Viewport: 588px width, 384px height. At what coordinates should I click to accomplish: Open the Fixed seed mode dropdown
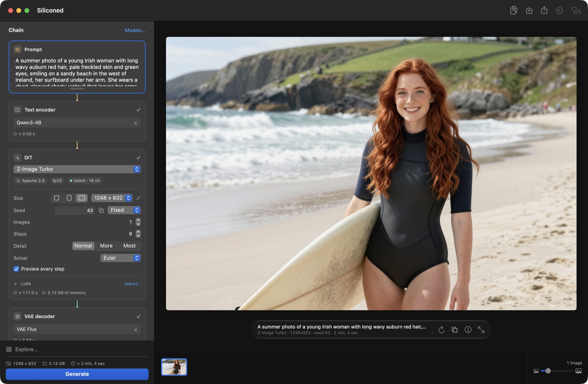(x=124, y=210)
